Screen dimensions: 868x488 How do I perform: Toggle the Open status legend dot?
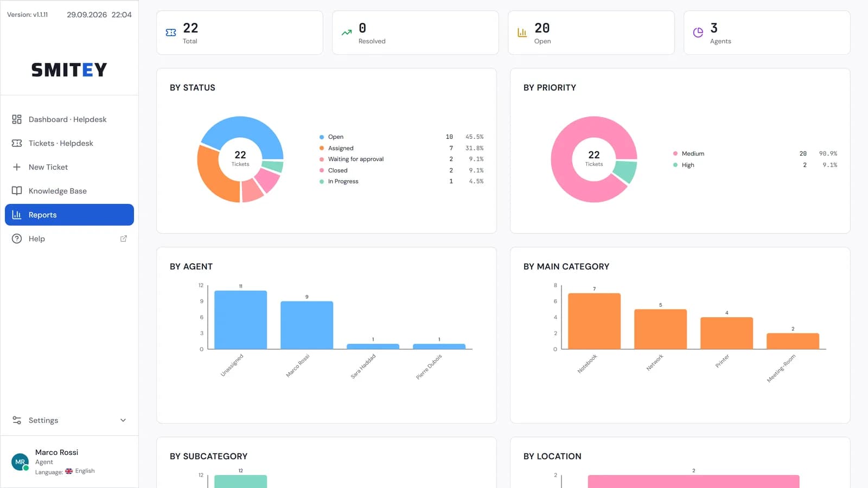point(322,137)
